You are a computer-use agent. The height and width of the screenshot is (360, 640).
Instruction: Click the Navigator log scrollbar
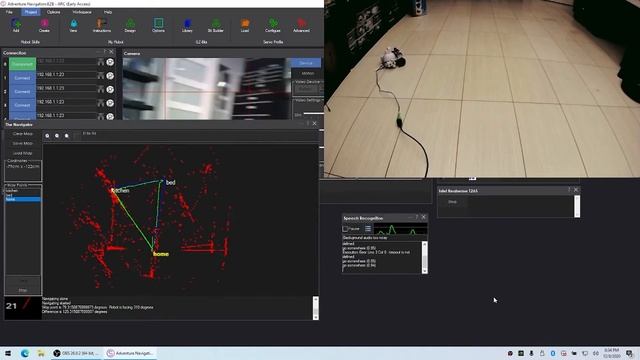[316, 308]
